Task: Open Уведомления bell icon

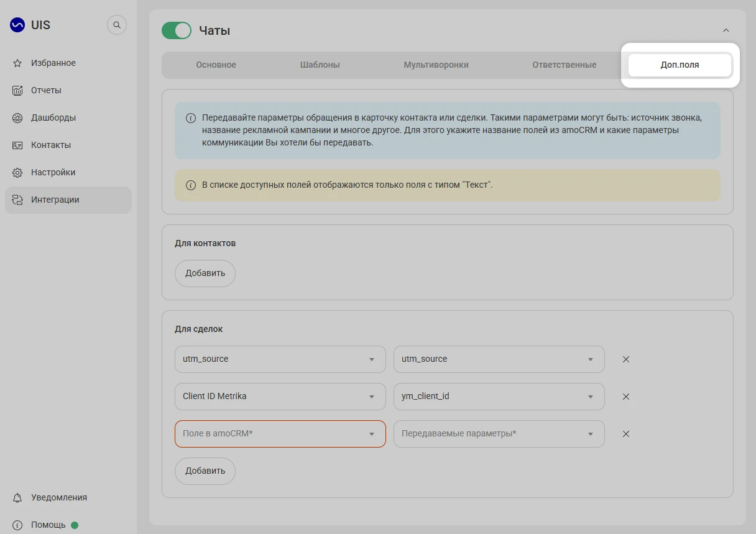Action: click(17, 497)
